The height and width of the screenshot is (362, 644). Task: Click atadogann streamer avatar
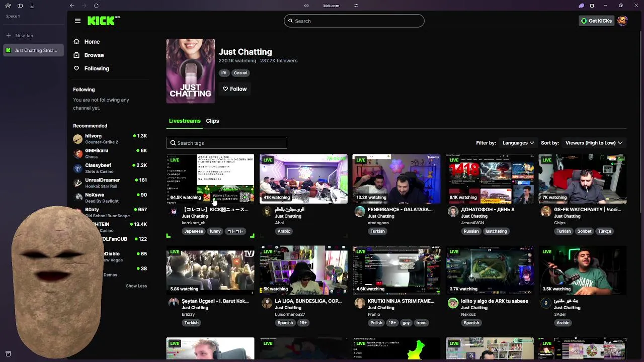(360, 212)
